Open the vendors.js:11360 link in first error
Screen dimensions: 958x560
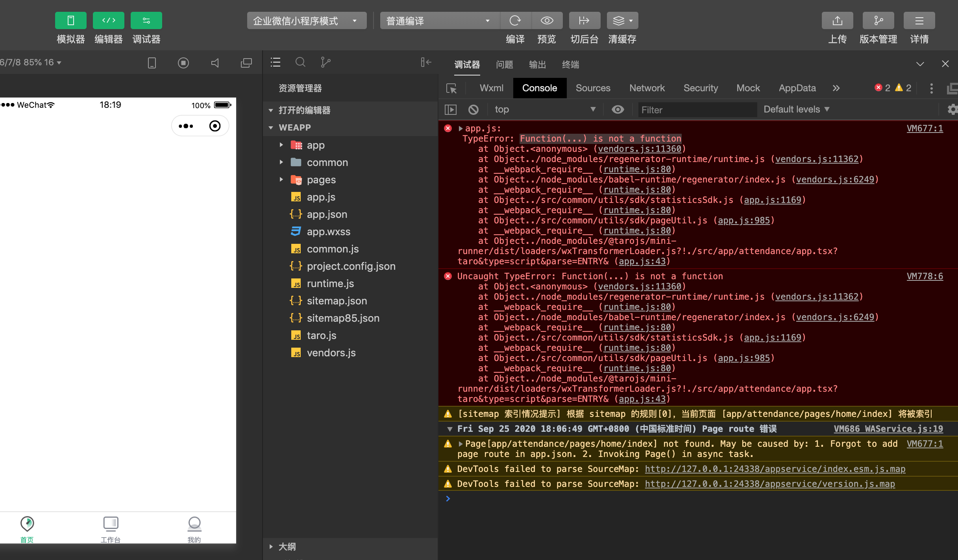(640, 149)
